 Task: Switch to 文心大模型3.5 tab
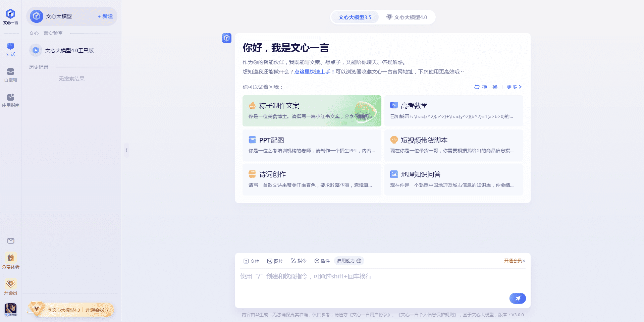pyautogui.click(x=355, y=17)
